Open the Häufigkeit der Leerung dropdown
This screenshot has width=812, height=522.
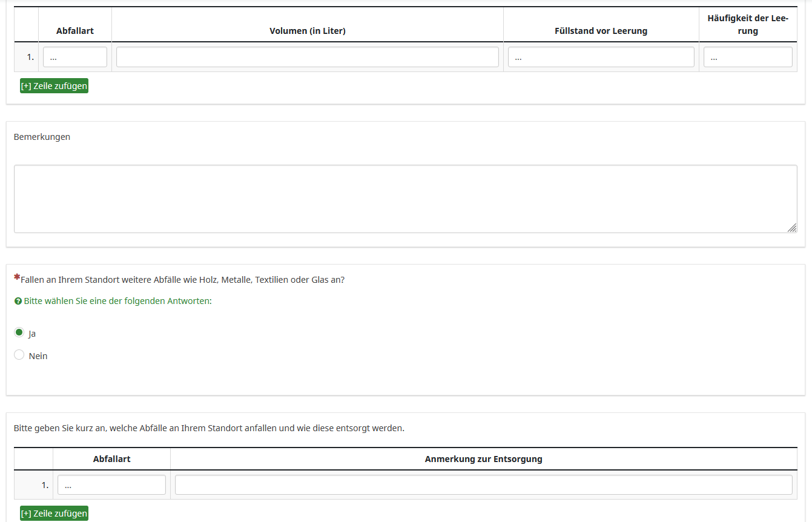point(747,57)
